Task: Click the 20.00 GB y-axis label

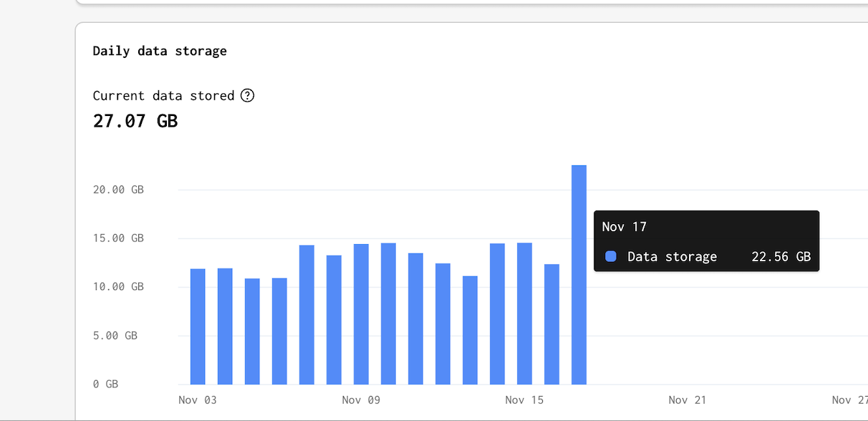Action: pos(118,190)
